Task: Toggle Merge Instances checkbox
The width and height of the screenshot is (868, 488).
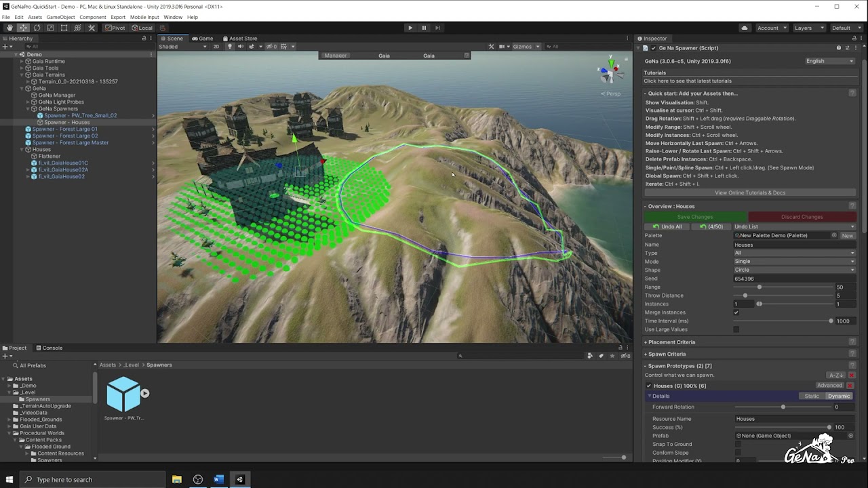Action: [736, 312]
